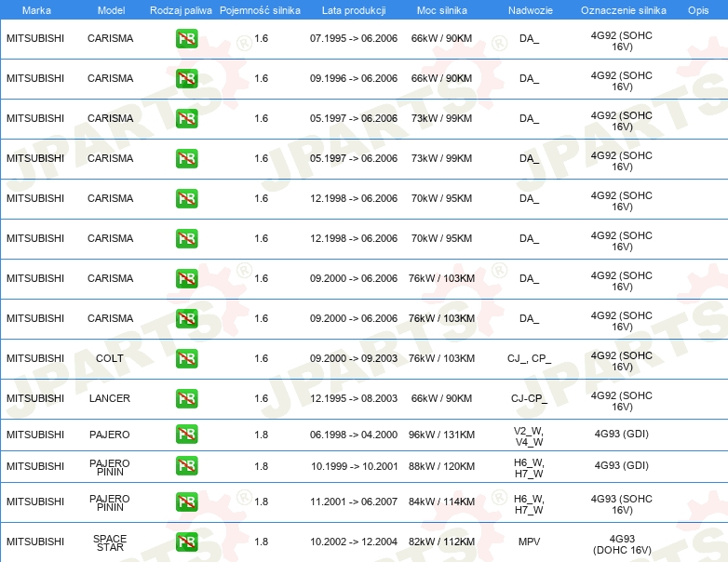Select the date cell 07.1995 -> 06.2006

(x=354, y=38)
